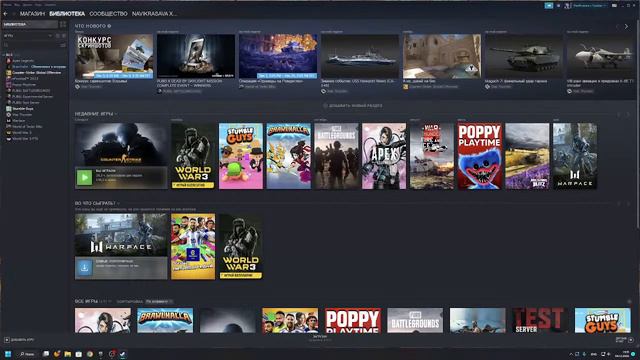The width and height of the screenshot is (640, 360).
Task: Open World War 3 in recent games
Action: [x=193, y=156]
